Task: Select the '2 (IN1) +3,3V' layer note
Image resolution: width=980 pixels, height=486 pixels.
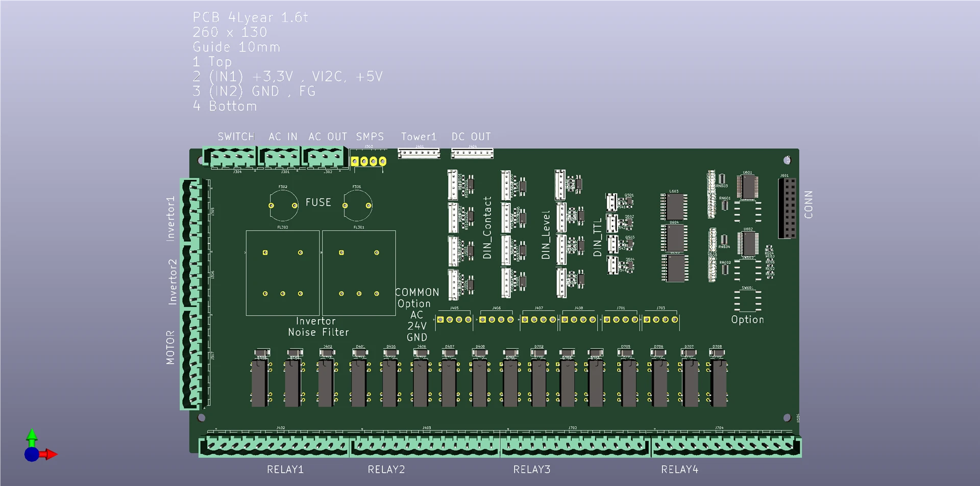Action: (243, 76)
